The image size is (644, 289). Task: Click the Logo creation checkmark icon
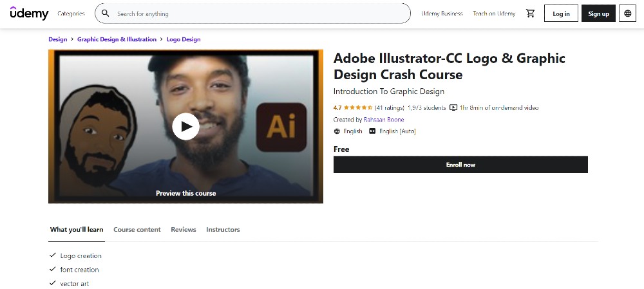pyautogui.click(x=53, y=256)
